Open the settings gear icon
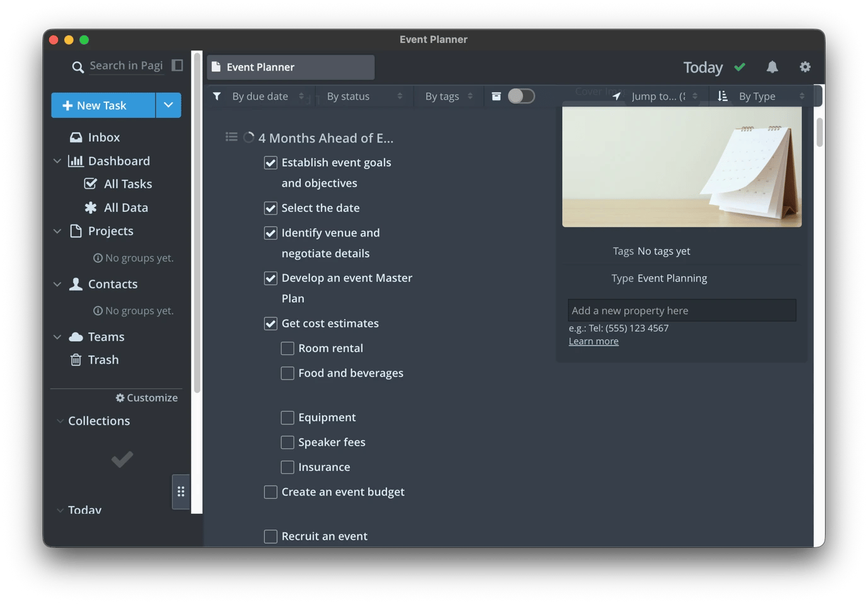Screen dimensions: 868x604 (x=805, y=67)
